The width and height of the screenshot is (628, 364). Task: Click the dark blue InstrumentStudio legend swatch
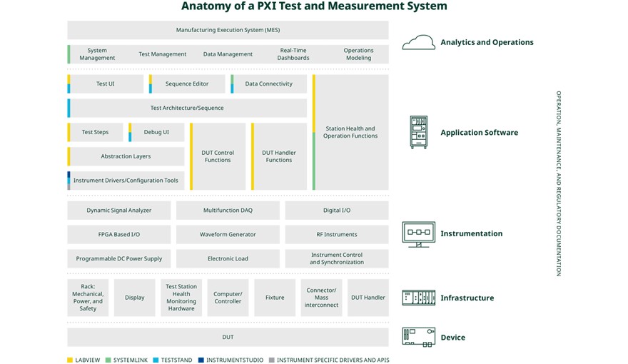point(201,360)
